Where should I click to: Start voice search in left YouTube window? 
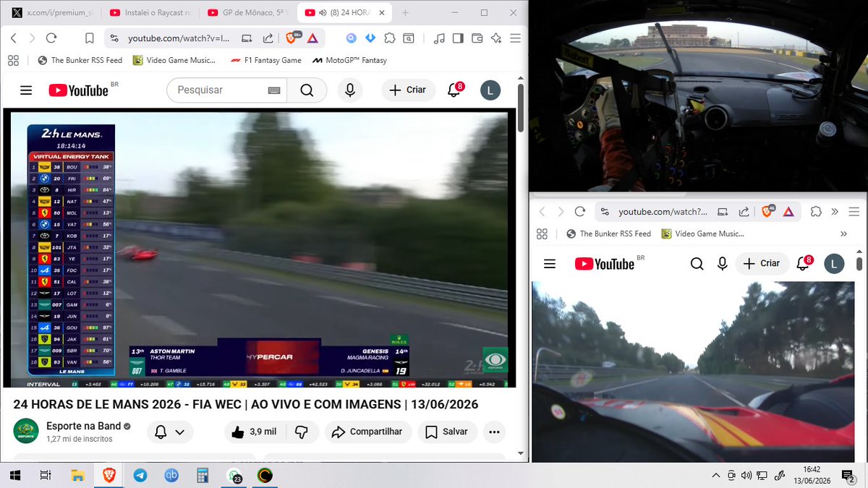point(350,90)
